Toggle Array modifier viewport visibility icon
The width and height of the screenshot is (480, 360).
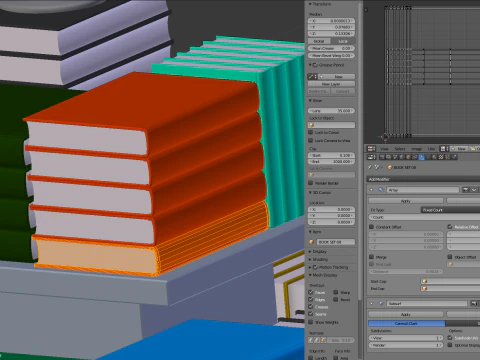474,190
